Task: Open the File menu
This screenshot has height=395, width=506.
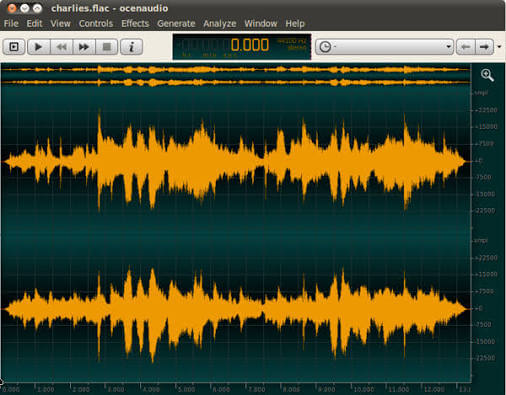Action: click(11, 24)
